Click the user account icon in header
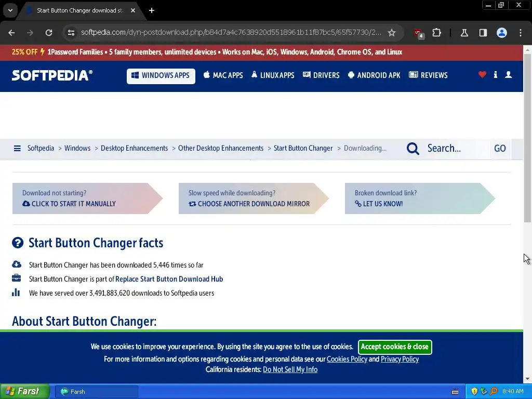 point(508,75)
